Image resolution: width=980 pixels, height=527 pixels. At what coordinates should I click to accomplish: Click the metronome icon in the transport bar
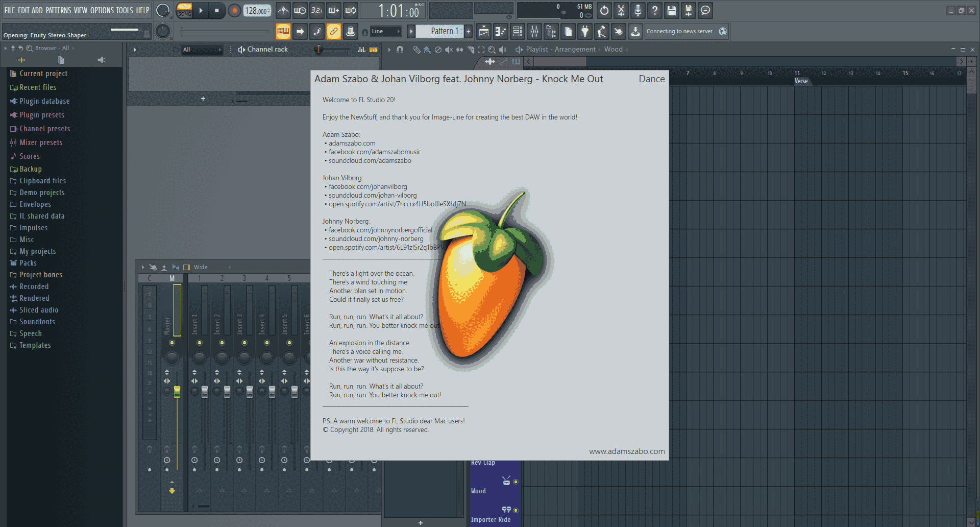(x=283, y=10)
